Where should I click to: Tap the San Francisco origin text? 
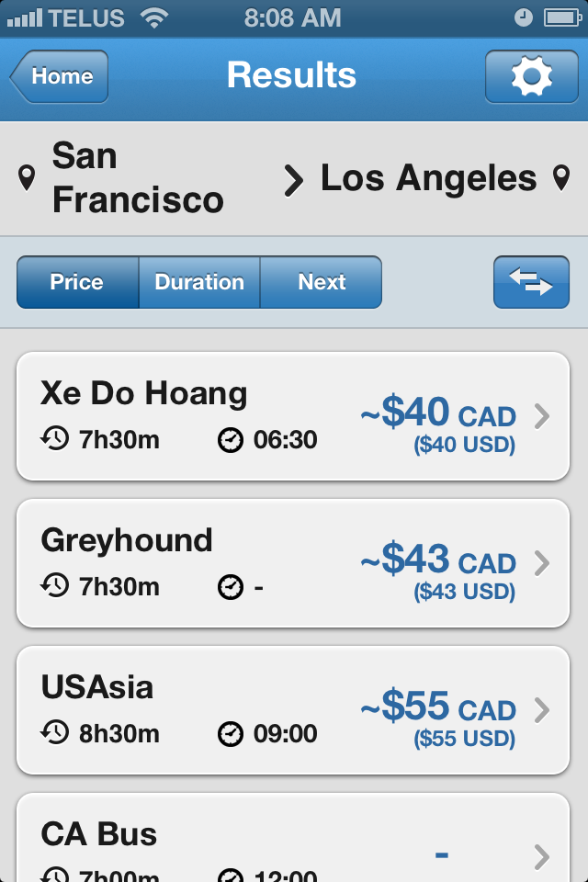pos(138,177)
